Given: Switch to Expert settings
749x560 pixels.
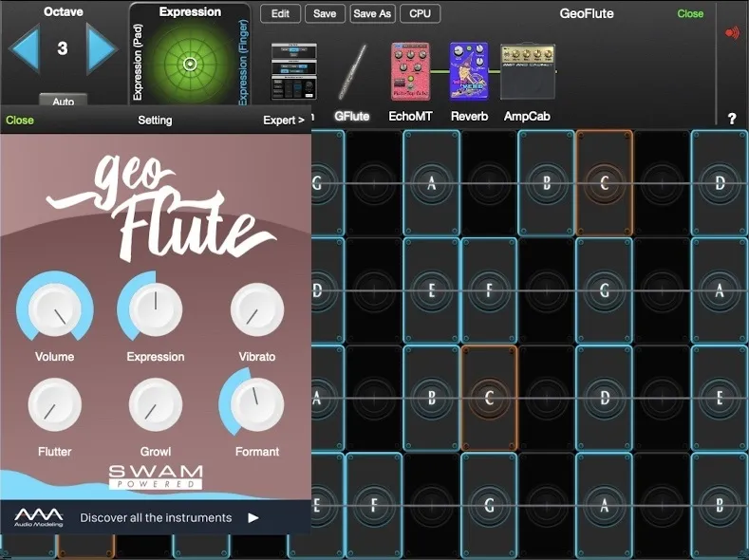Looking at the screenshot, I should [x=284, y=121].
